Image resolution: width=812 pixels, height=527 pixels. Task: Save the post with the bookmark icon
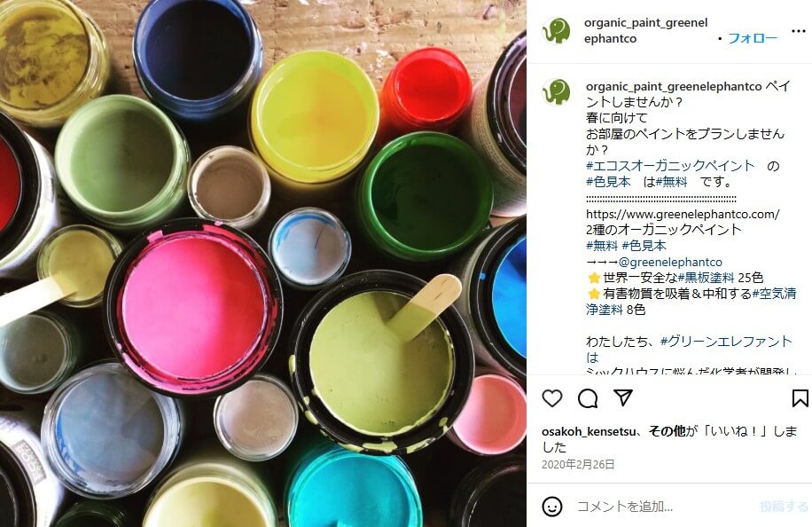(x=800, y=398)
